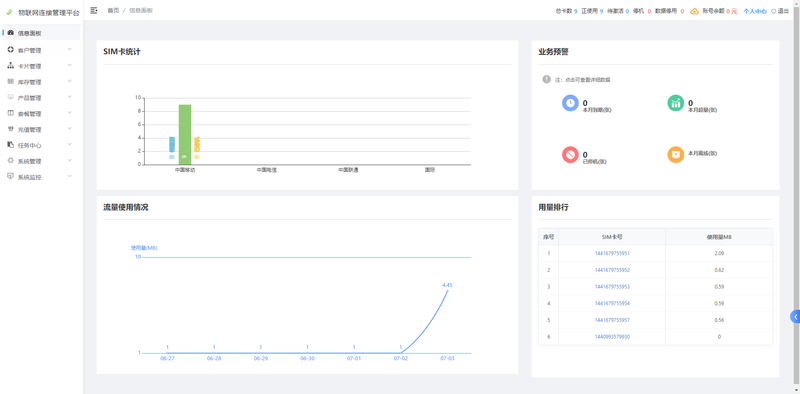This screenshot has width=800, height=394.
Task: Click the orange cloud warning icon in header
Action: click(694, 11)
